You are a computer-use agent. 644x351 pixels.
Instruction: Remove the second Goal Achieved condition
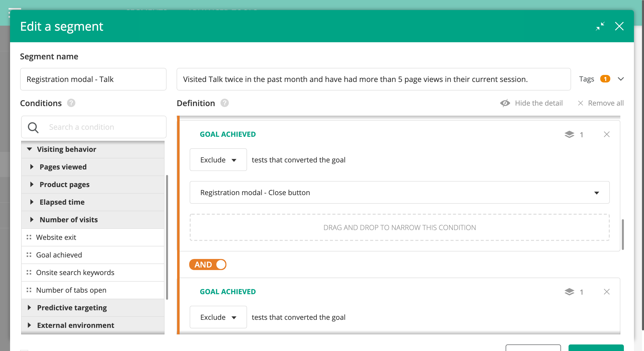pos(607,292)
